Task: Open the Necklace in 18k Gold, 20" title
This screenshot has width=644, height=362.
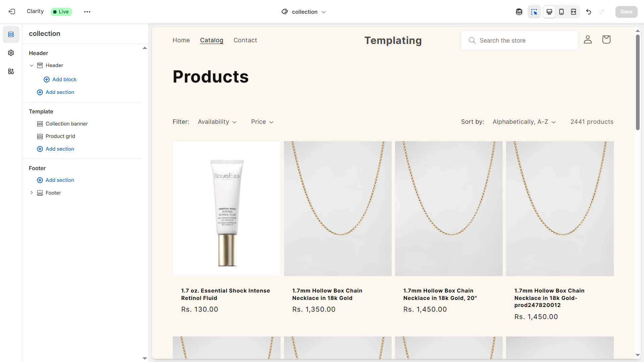Action: pyautogui.click(x=440, y=294)
